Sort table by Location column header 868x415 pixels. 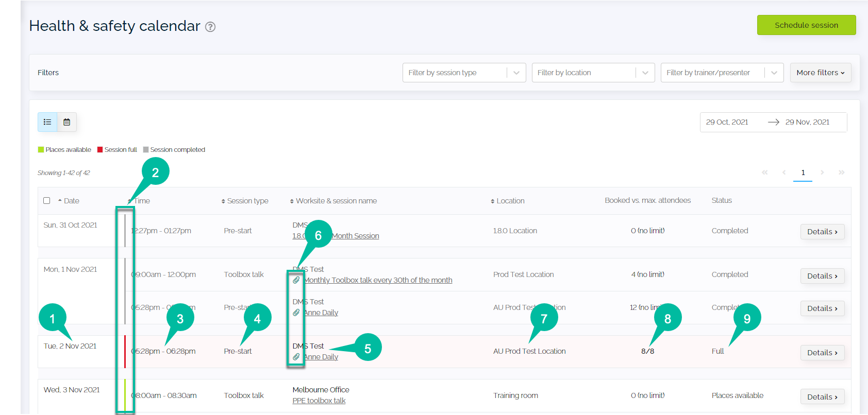(508, 201)
